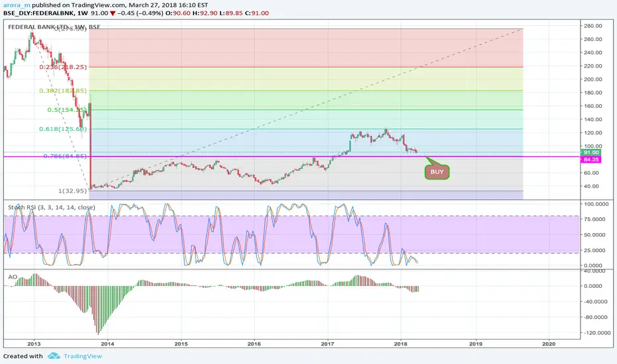The height and width of the screenshot is (364, 617).
Task: Open the TradingView link beside Created with
Action: pyautogui.click(x=83, y=356)
